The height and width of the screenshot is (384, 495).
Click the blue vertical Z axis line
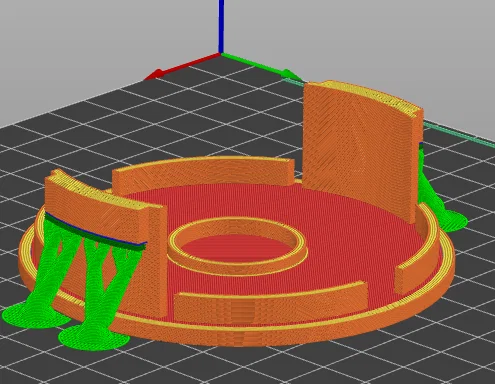pos(221,26)
